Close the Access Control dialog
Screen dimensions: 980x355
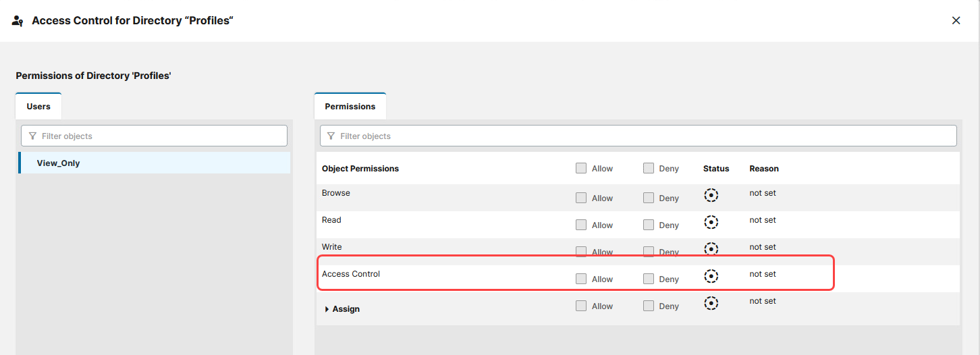tap(956, 21)
